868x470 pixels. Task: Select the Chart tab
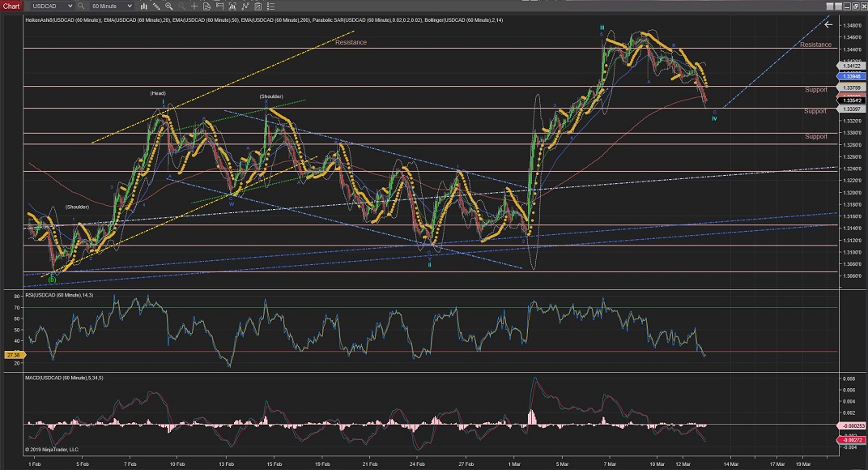[x=11, y=6]
